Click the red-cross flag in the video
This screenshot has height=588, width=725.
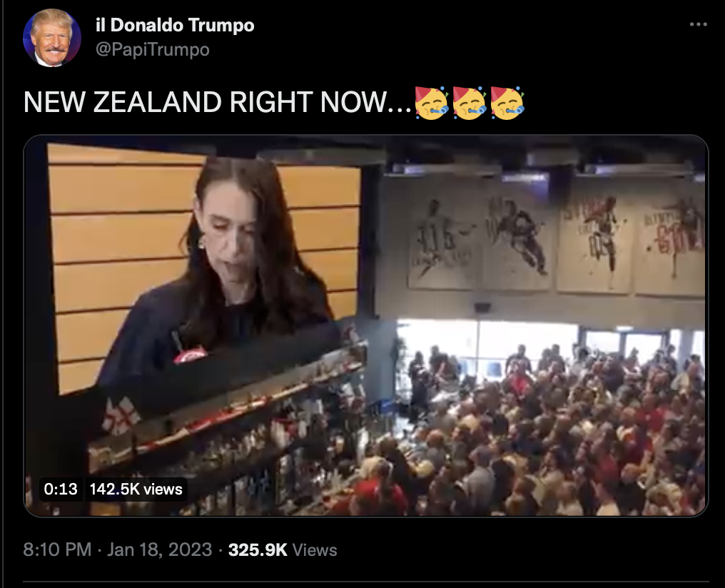tap(120, 416)
